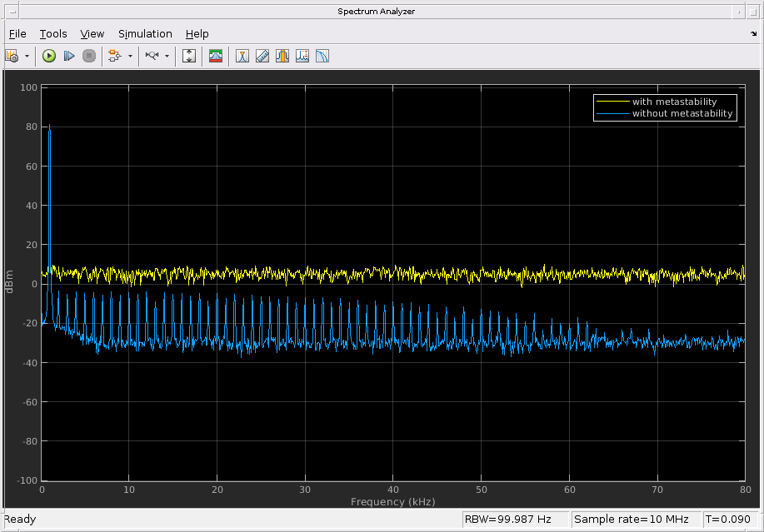
Task: Open the Spectrum Settings panel icon
Action: click(x=216, y=56)
